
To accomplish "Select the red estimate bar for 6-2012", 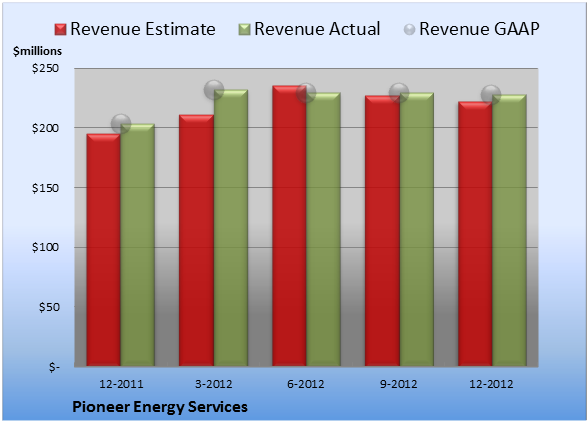I will (289, 226).
